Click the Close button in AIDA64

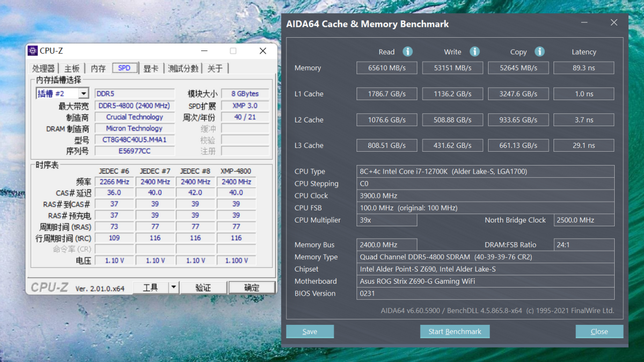click(599, 331)
